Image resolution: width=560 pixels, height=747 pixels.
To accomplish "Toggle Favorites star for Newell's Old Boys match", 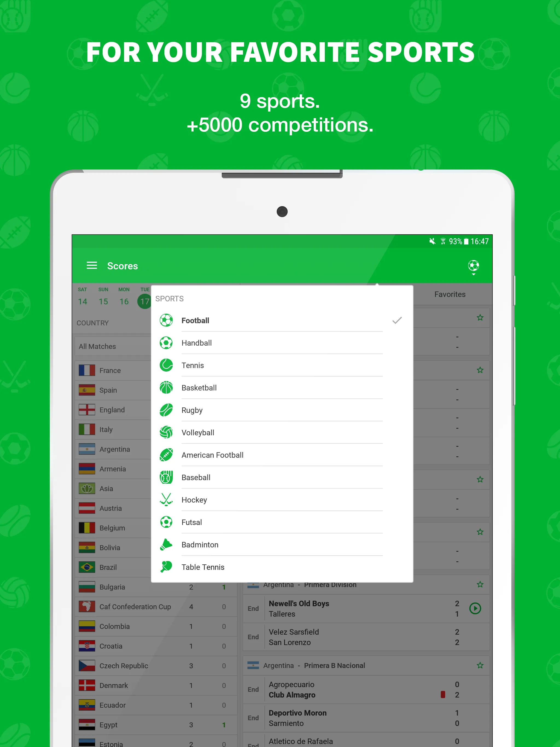I will coord(481,584).
